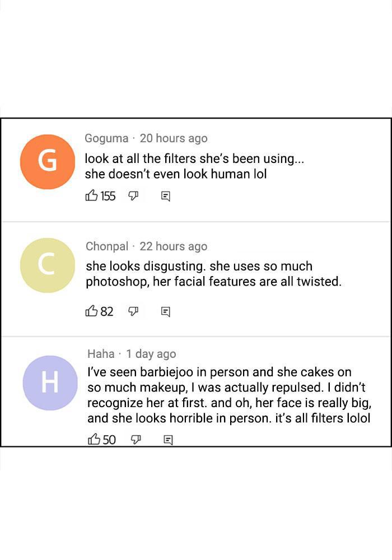Like the comment posted by Haha

pos(94,440)
